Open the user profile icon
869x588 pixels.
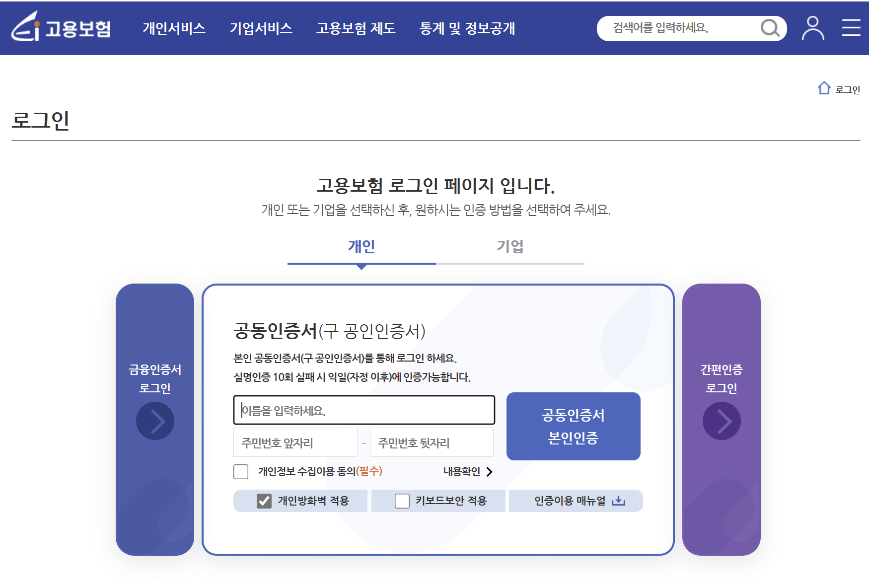click(x=813, y=28)
